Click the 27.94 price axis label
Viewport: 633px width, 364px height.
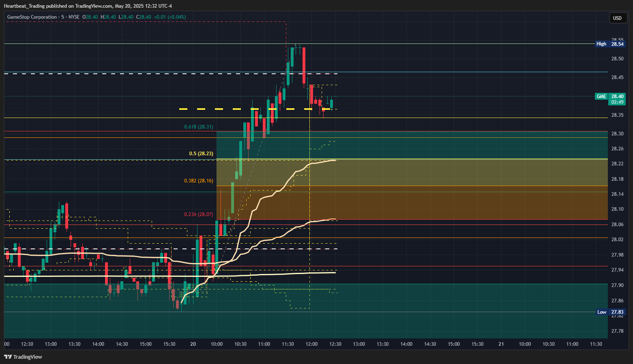click(617, 270)
